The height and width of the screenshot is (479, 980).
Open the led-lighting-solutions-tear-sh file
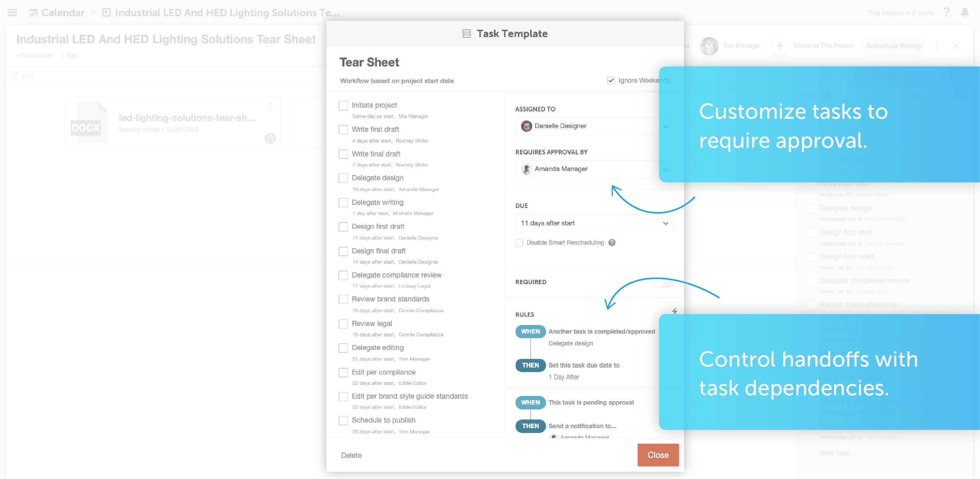click(x=187, y=118)
